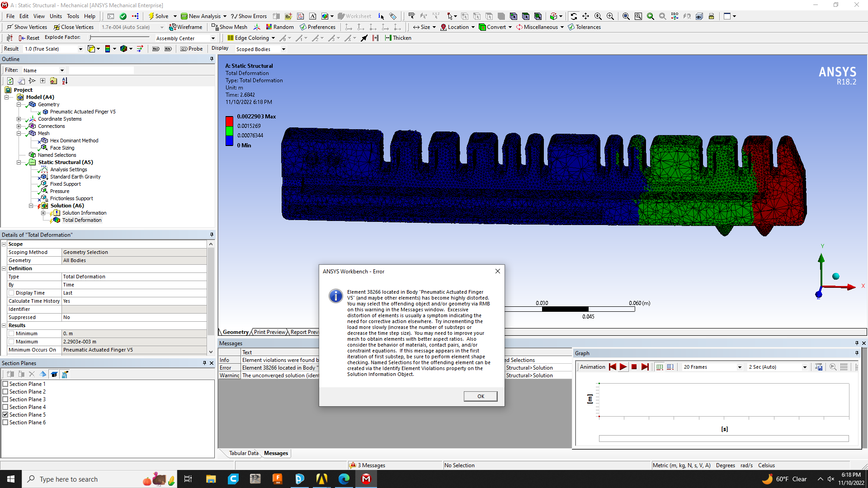Click the Solve lightning icon

152,16
